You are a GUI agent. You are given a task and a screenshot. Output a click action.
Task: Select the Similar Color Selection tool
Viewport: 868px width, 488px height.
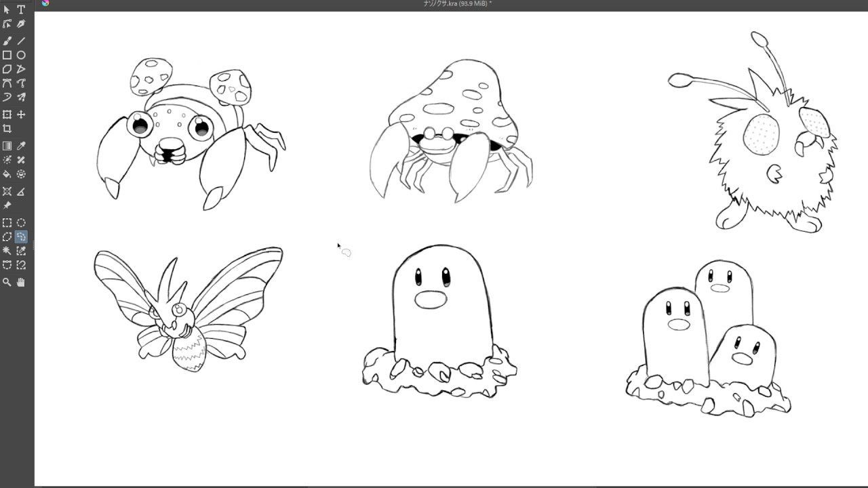click(21, 251)
